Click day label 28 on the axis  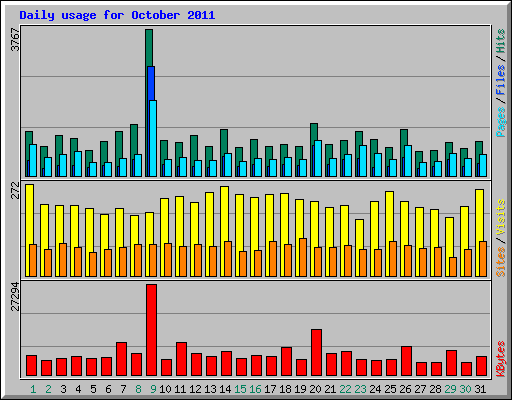click(x=435, y=389)
